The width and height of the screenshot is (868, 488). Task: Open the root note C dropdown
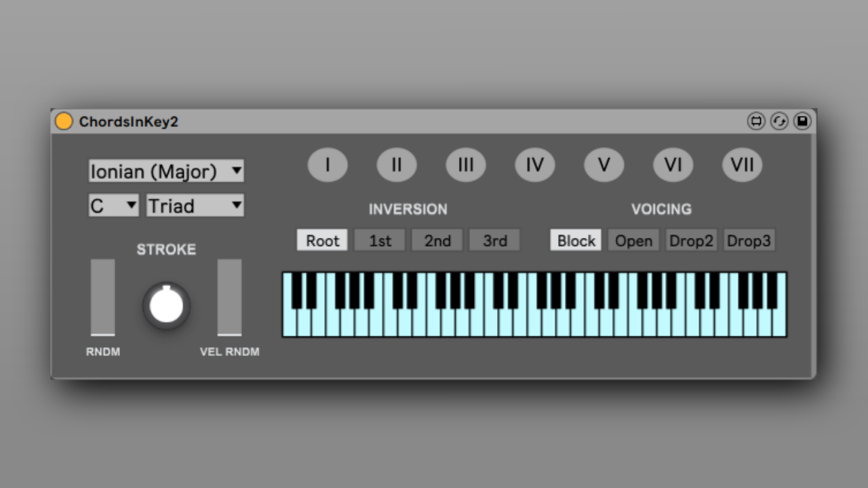pos(113,205)
